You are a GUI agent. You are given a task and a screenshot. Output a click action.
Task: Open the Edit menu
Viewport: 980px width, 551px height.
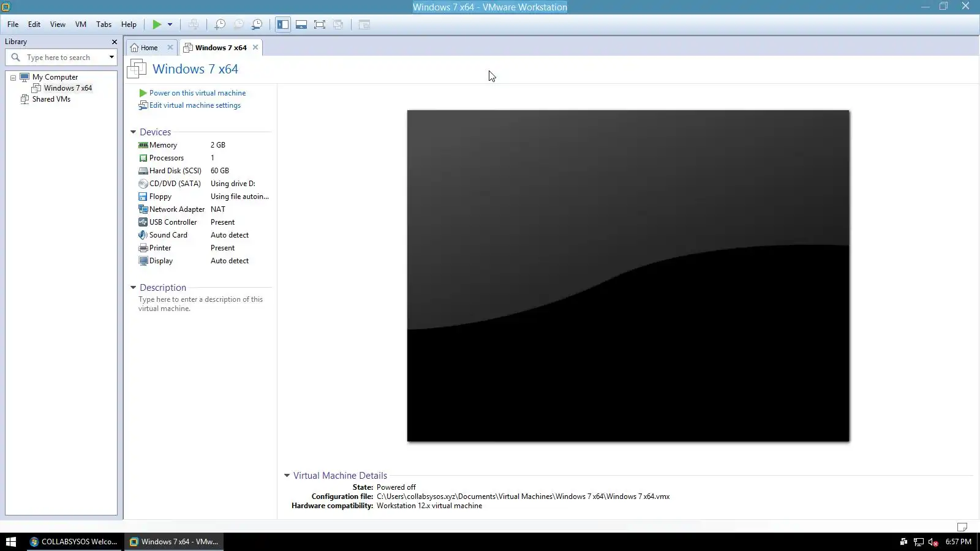tap(34, 24)
